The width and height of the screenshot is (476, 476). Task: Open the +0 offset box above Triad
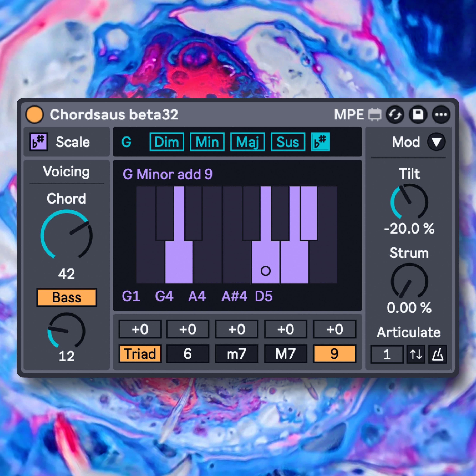140,329
